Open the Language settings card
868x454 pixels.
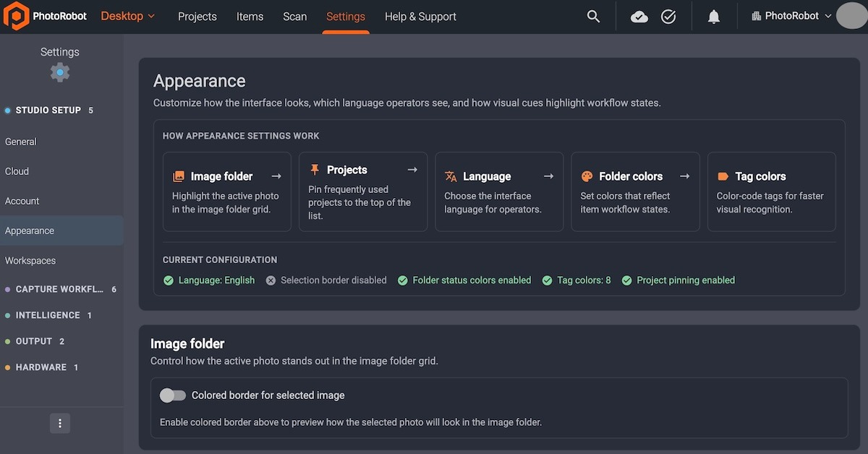click(x=499, y=192)
